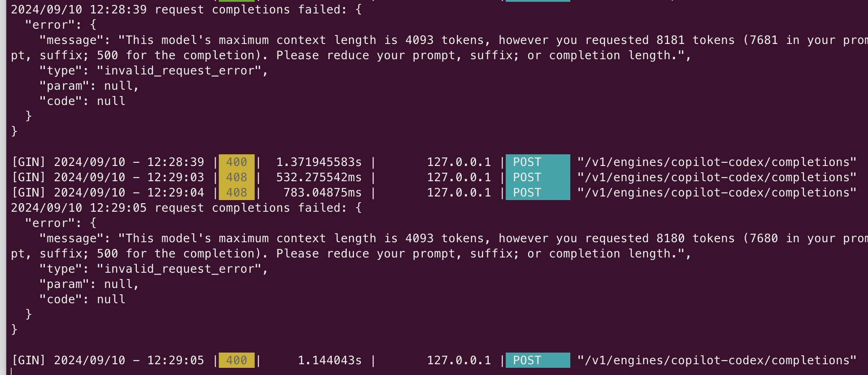
Task: Click the 1.144043s latency value
Action: [330, 360]
